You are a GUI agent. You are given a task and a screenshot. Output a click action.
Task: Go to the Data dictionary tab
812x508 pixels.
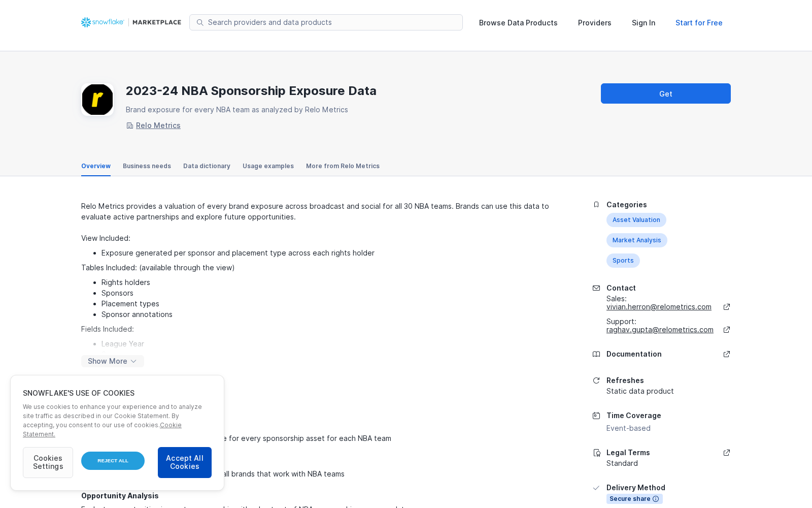coord(207,166)
